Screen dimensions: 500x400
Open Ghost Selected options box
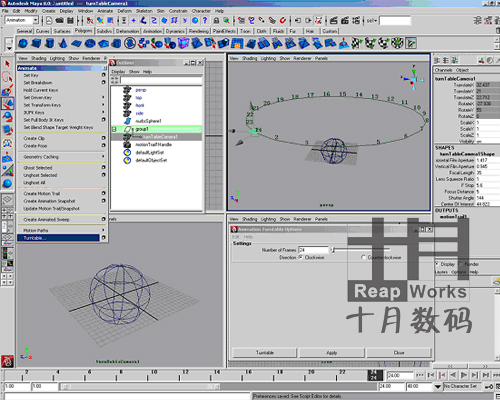103,167
